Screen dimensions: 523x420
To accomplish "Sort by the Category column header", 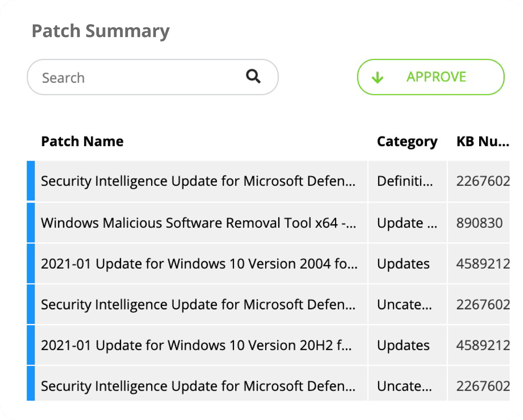I will (x=407, y=141).
